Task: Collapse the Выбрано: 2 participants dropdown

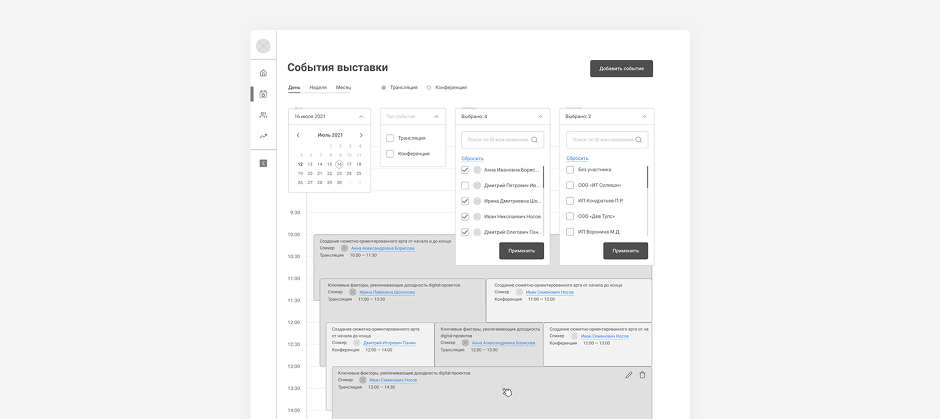Action: click(x=644, y=117)
